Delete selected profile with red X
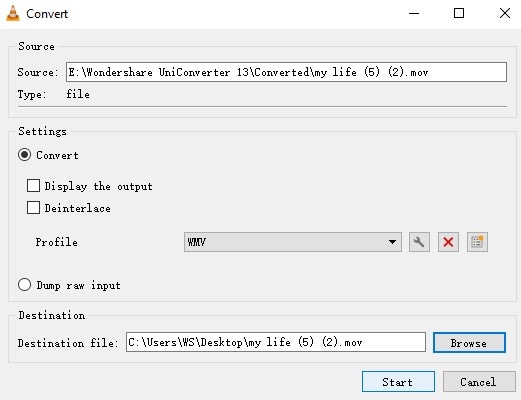The image size is (521, 400). [x=448, y=242]
